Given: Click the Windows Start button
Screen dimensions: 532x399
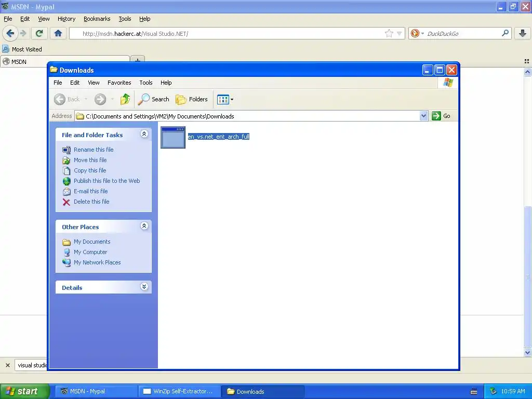Looking at the screenshot, I should (25, 391).
